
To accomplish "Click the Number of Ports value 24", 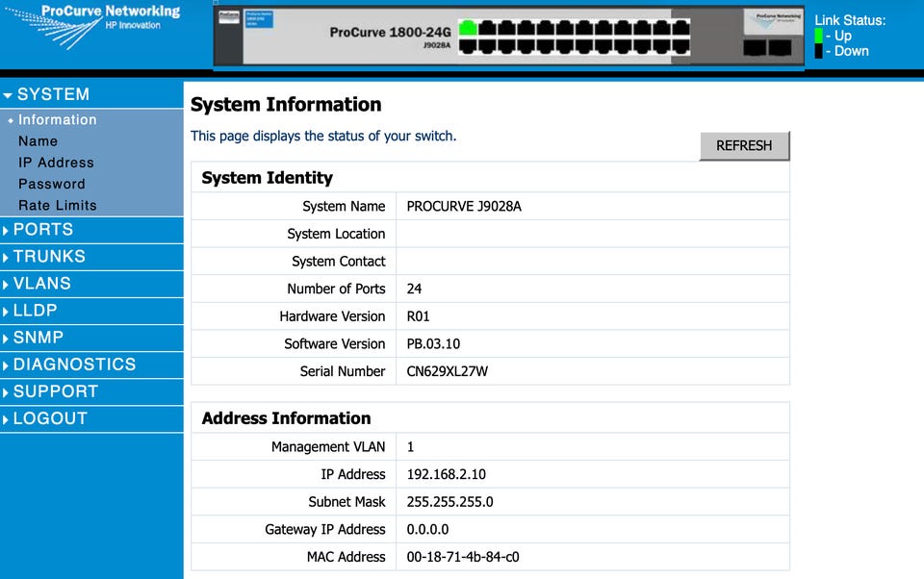I will pos(414,289).
